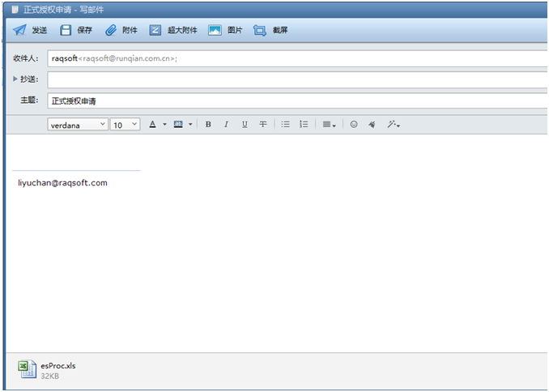Open the verdana font family dropdown
The image size is (549, 392).
(x=77, y=125)
